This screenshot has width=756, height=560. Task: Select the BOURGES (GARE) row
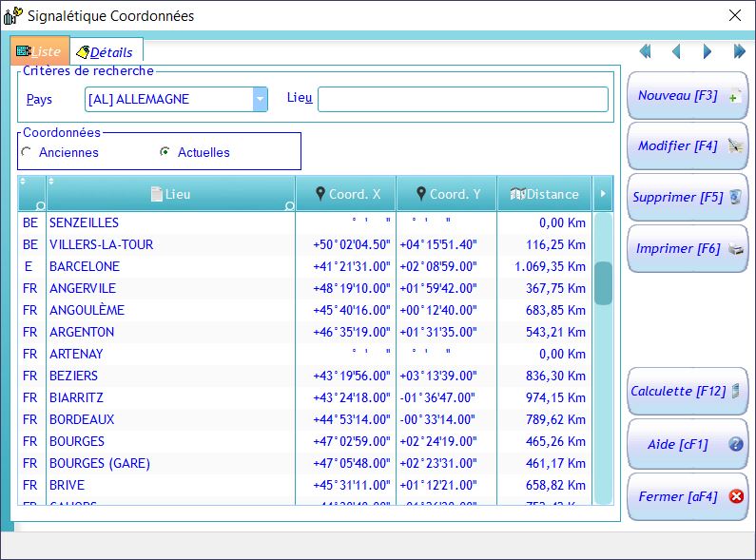click(x=304, y=464)
